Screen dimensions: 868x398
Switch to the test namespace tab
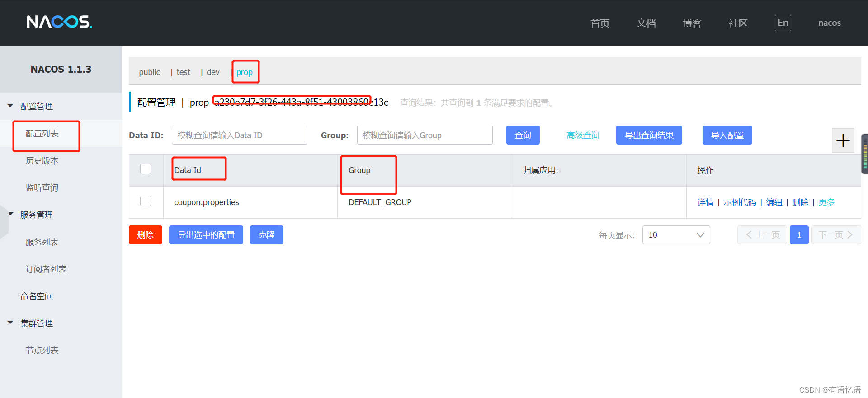(183, 72)
